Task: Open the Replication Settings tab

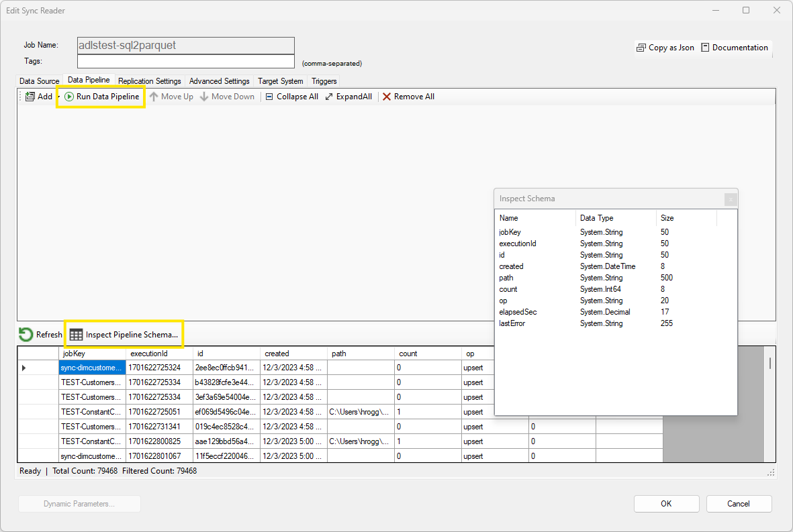Action: point(150,81)
